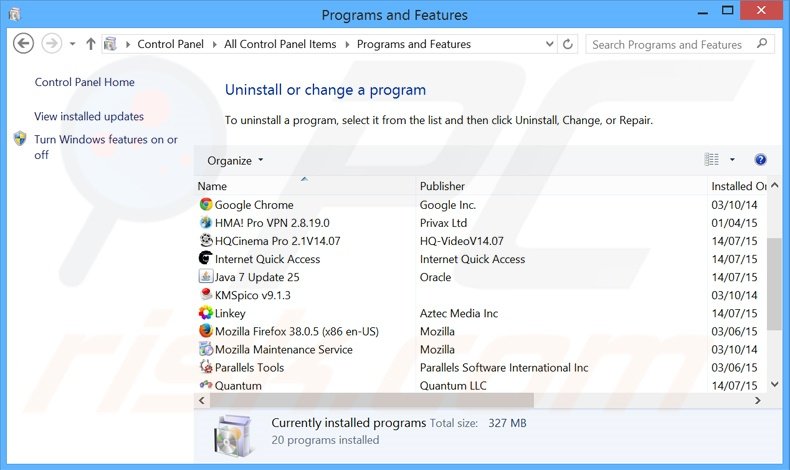The height and width of the screenshot is (470, 790).
Task: Click Privax Ltd publisher cell
Action: tap(443, 223)
